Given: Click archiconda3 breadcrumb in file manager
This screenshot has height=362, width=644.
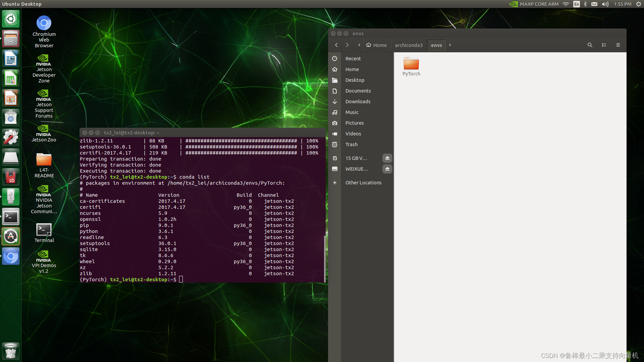Looking at the screenshot, I should point(408,45).
